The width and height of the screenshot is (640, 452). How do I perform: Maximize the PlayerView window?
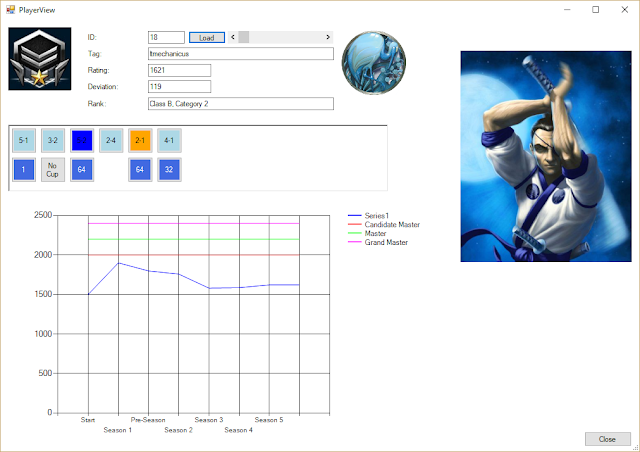pyautogui.click(x=596, y=9)
